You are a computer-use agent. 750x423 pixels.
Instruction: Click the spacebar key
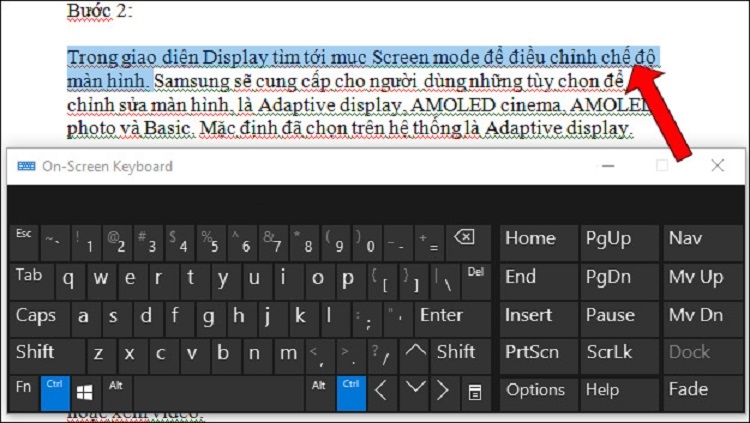219,393
